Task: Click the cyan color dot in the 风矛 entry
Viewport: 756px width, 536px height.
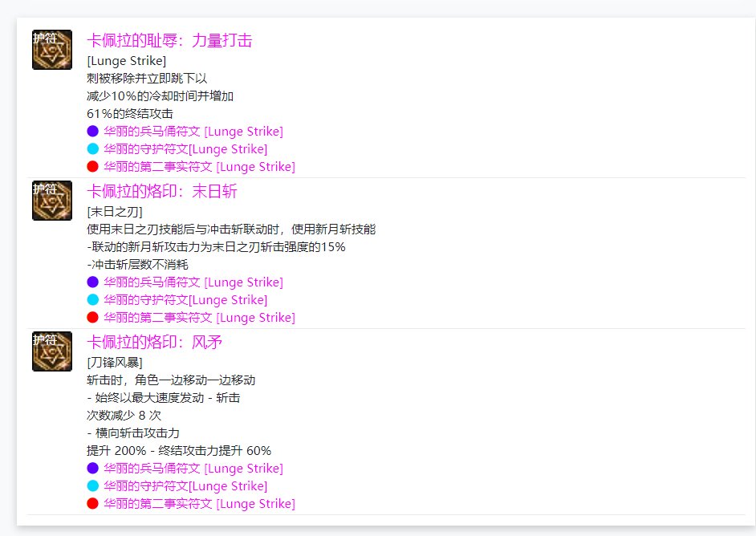Action: click(92, 485)
